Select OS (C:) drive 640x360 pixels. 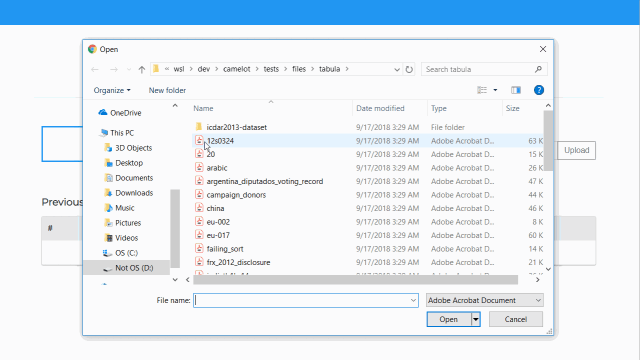pyautogui.click(x=120, y=253)
